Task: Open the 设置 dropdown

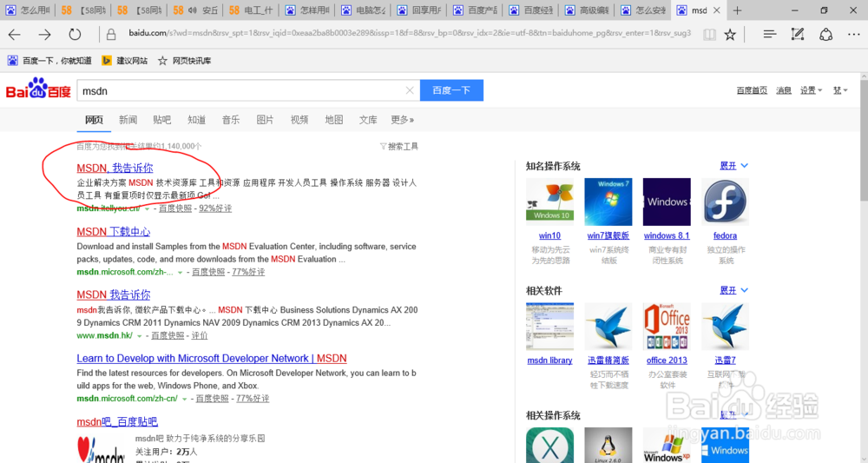Action: [x=812, y=90]
